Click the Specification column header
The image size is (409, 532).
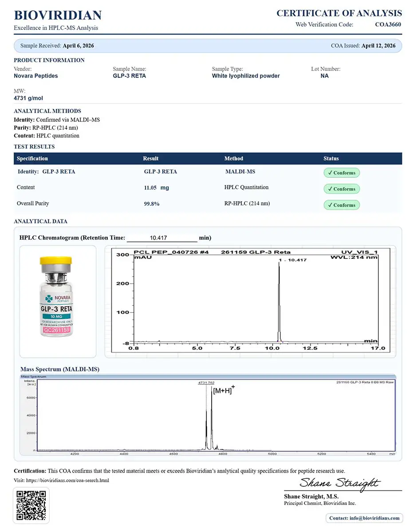tap(32, 159)
